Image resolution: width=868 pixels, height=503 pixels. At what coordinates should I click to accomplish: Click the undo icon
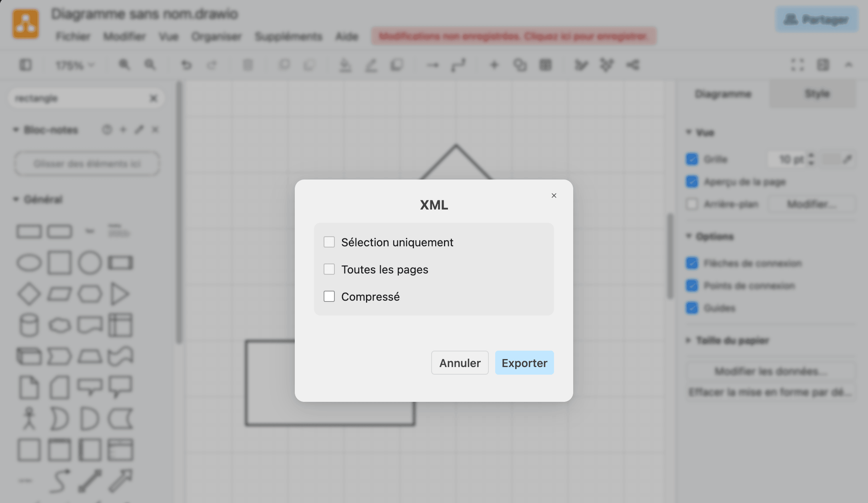[186, 65]
